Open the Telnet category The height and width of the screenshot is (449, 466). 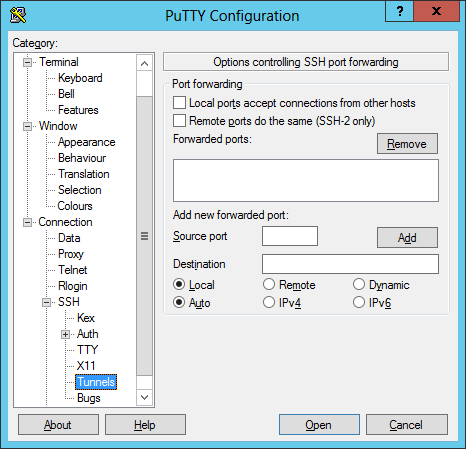pyautogui.click(x=72, y=270)
